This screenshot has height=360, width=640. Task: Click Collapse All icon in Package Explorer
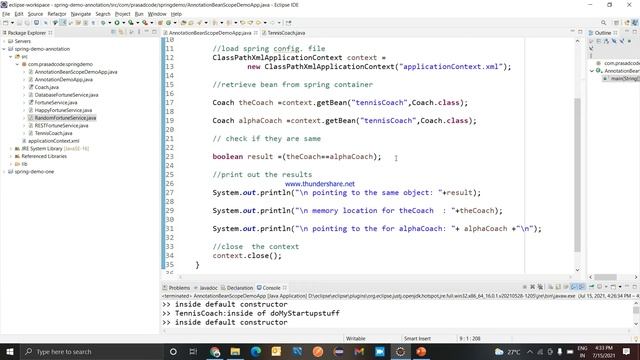(113, 32)
